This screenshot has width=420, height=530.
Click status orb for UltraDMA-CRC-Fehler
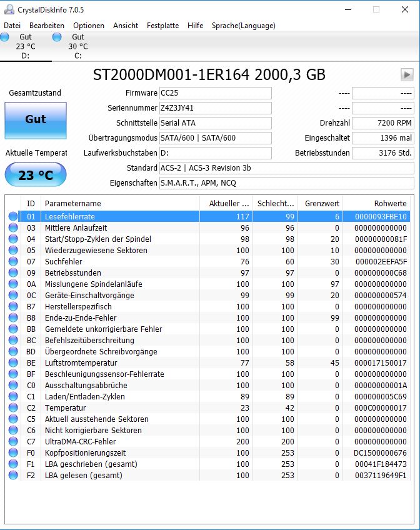pyautogui.click(x=13, y=441)
